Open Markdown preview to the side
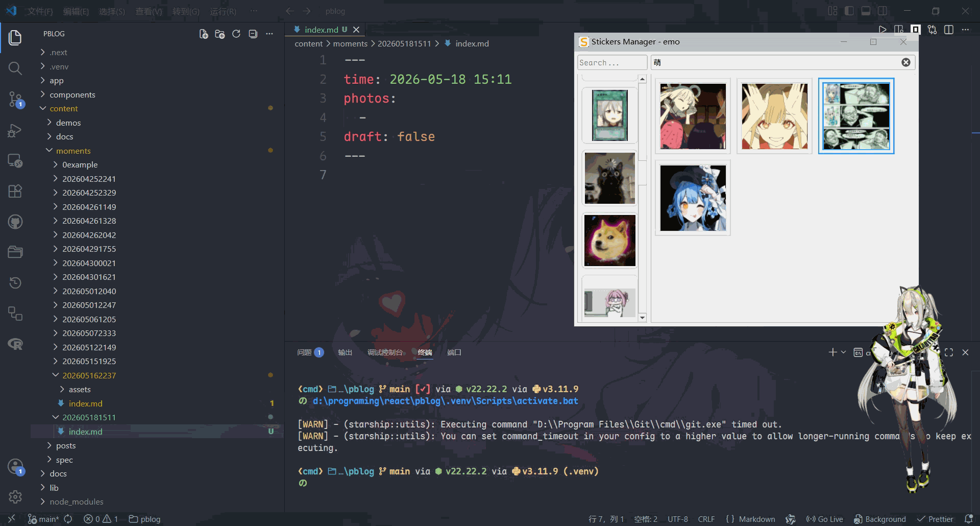 (x=899, y=30)
